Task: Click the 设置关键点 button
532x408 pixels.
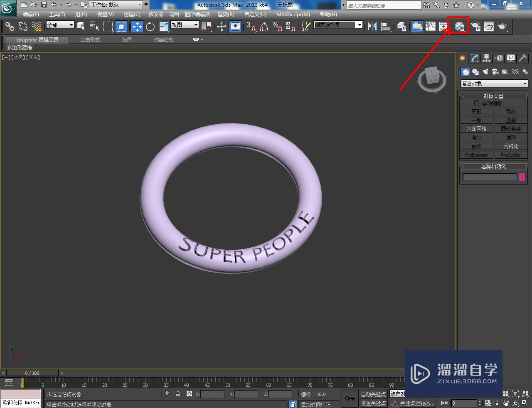Action: coord(373,403)
